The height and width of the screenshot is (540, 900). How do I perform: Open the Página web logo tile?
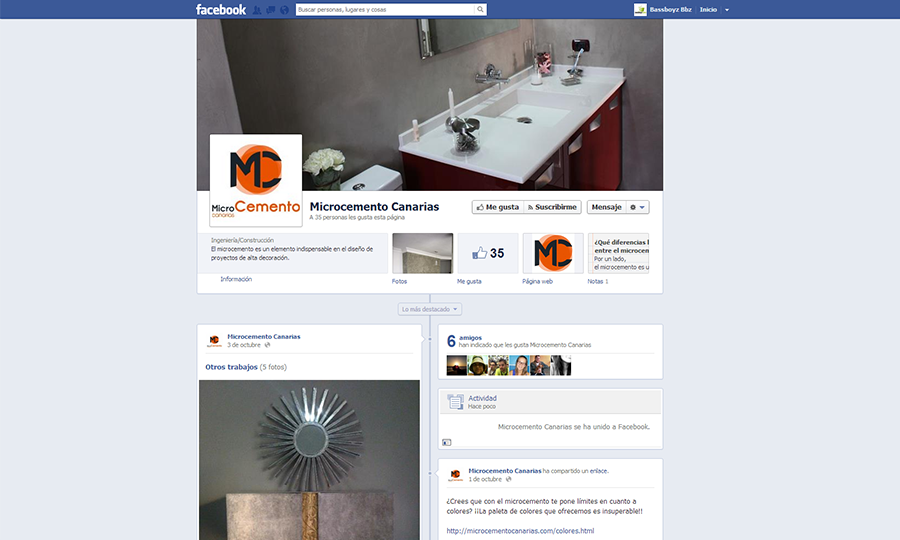coord(553,253)
